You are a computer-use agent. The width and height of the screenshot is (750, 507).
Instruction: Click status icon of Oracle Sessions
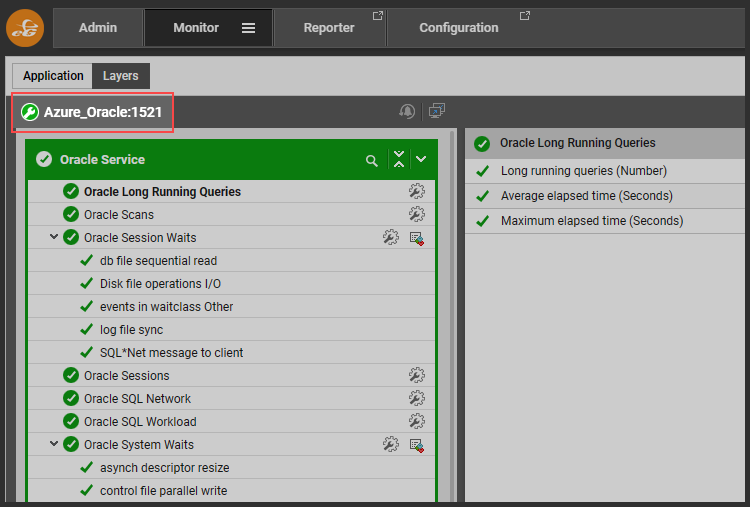tap(71, 375)
